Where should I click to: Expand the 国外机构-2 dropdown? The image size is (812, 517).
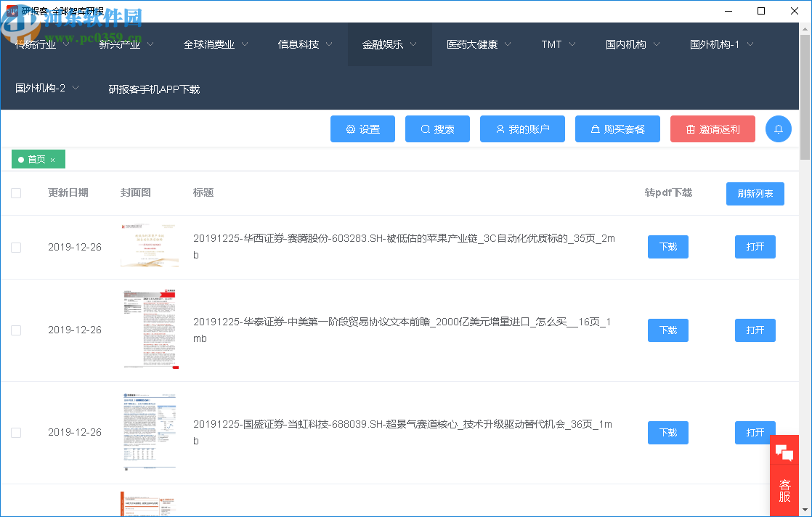40,88
